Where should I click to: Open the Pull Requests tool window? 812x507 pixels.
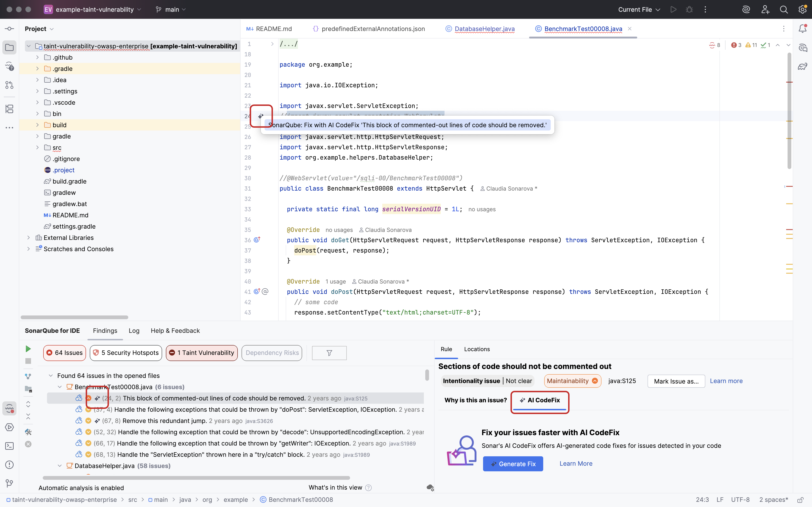pyautogui.click(x=9, y=85)
